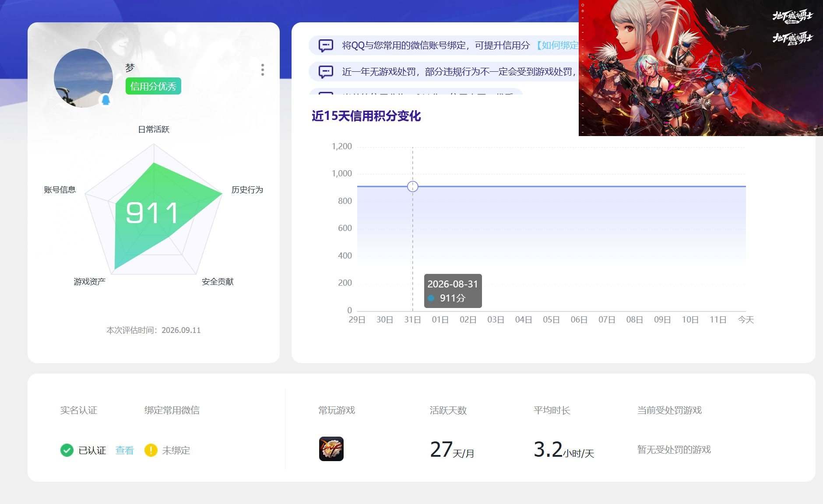Image resolution: width=823 pixels, height=504 pixels.
Task: Click the 历史行为 radar label
Action: [x=247, y=189]
